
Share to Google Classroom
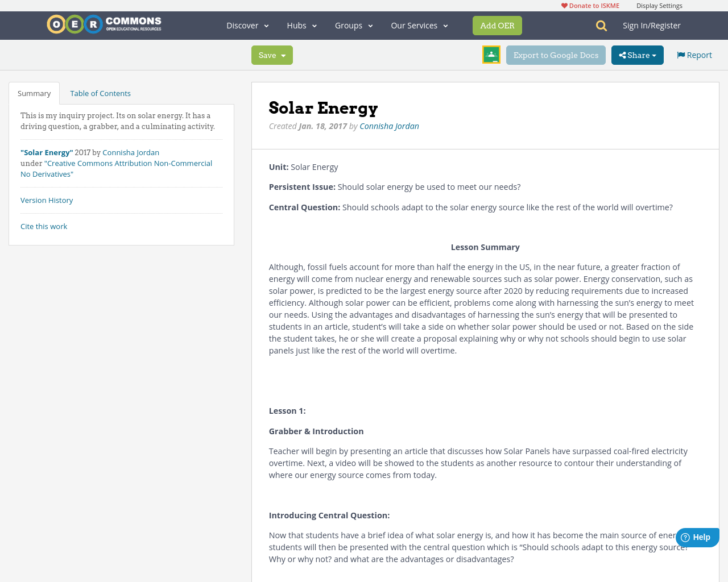pyautogui.click(x=491, y=54)
